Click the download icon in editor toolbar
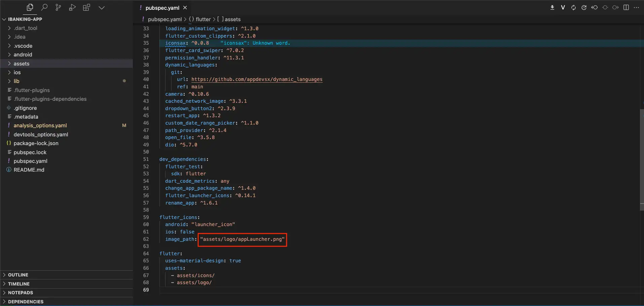Image resolution: width=644 pixels, height=306 pixels. pyautogui.click(x=553, y=7)
